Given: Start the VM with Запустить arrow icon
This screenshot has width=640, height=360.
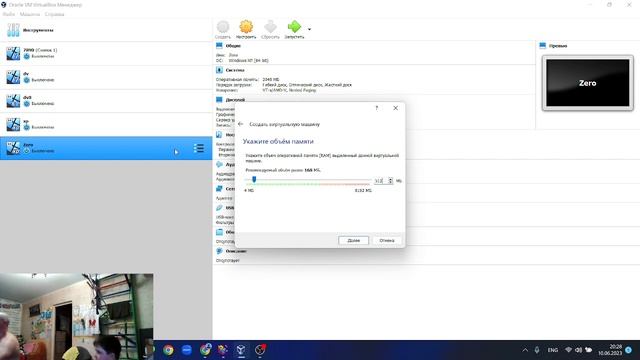Looking at the screenshot, I should pyautogui.click(x=294, y=27).
